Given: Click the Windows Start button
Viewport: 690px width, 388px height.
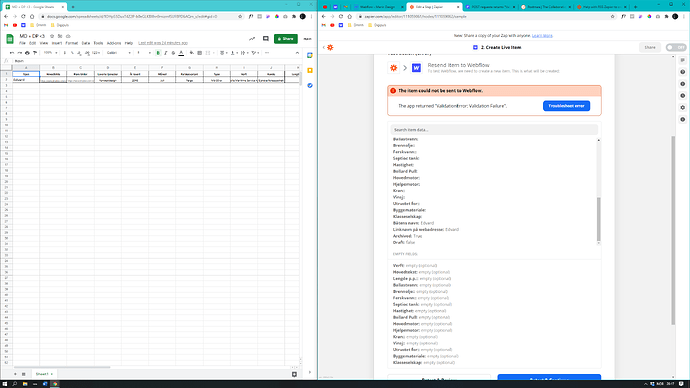Looking at the screenshot, I should pos(5,384).
